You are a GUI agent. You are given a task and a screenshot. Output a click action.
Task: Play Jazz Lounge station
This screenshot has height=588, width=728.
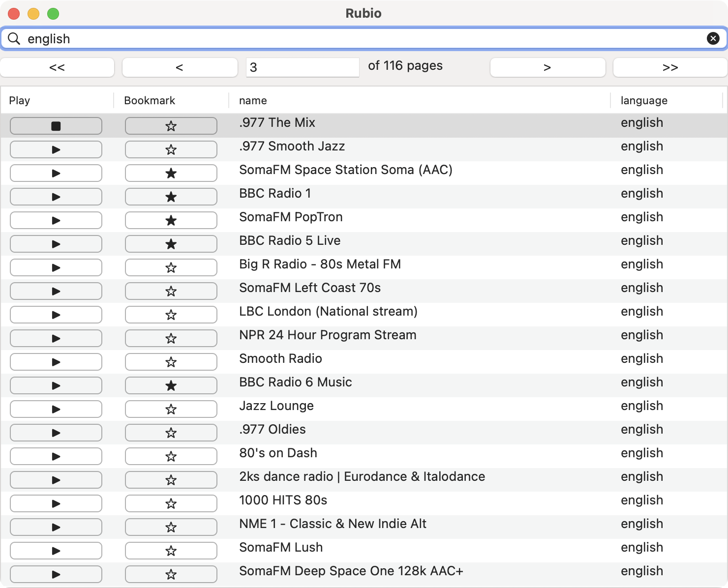(56, 409)
